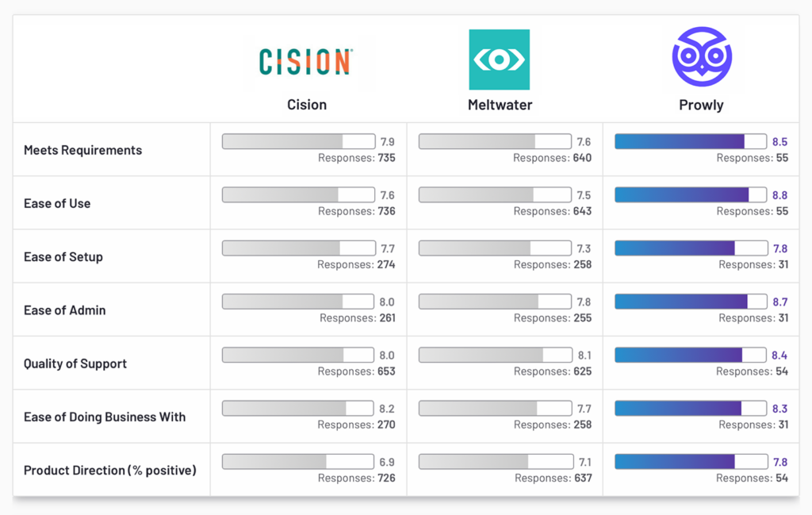The height and width of the screenshot is (515, 812).
Task: Click the teal Meltwater logo
Action: [499, 60]
